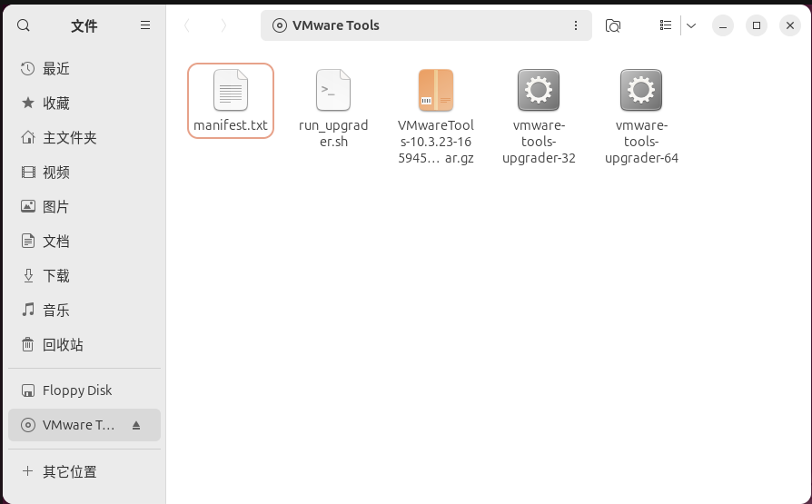The width and height of the screenshot is (812, 504).
Task: Open 音乐 (Music) folder
Action: (x=84, y=311)
